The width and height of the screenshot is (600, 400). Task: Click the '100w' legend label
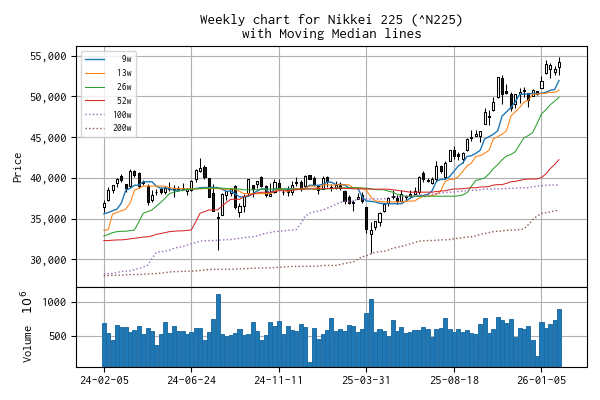[x=122, y=114]
